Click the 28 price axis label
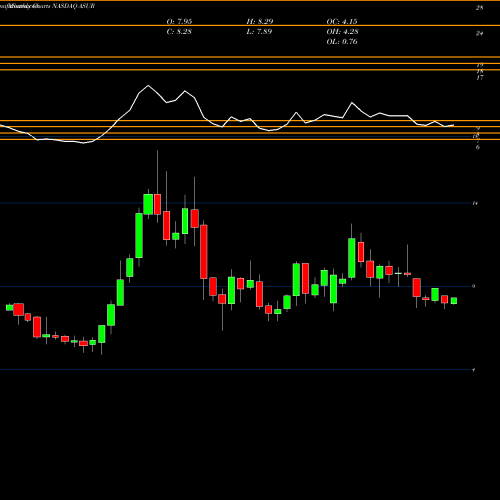Screen dimensions: 500x500 point(479,8)
